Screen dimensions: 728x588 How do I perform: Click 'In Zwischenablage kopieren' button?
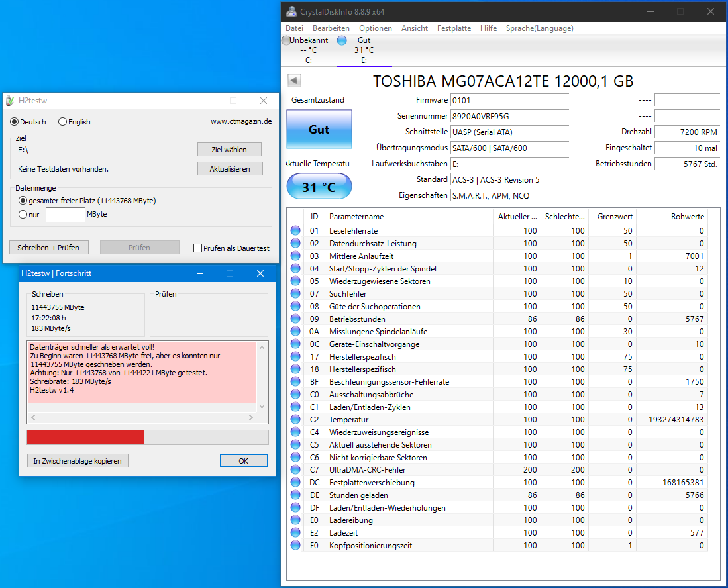click(78, 460)
